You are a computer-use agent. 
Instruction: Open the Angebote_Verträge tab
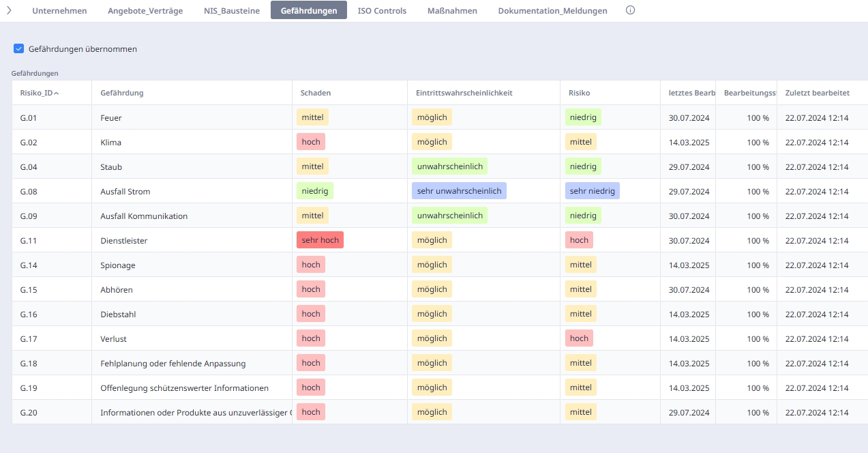(x=145, y=11)
